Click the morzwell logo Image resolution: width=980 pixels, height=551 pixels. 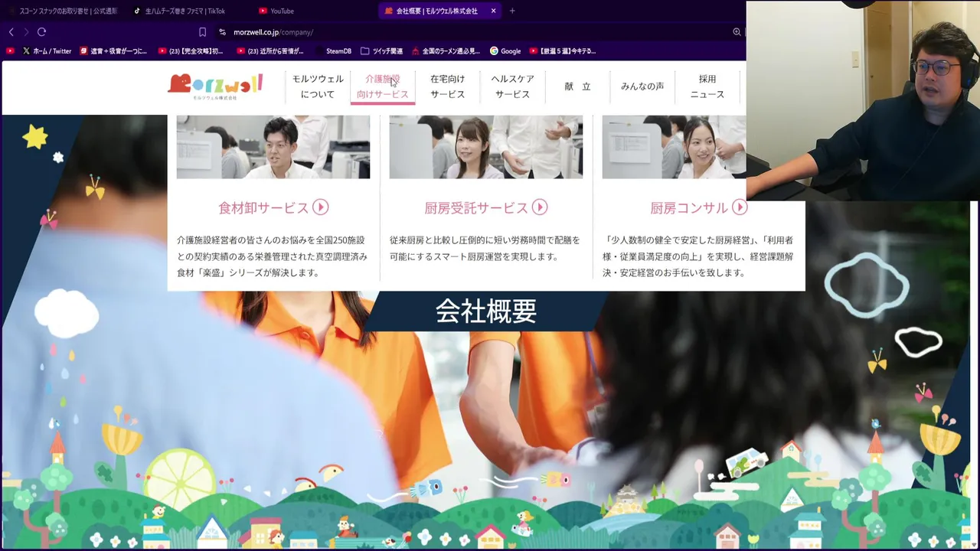coord(215,86)
